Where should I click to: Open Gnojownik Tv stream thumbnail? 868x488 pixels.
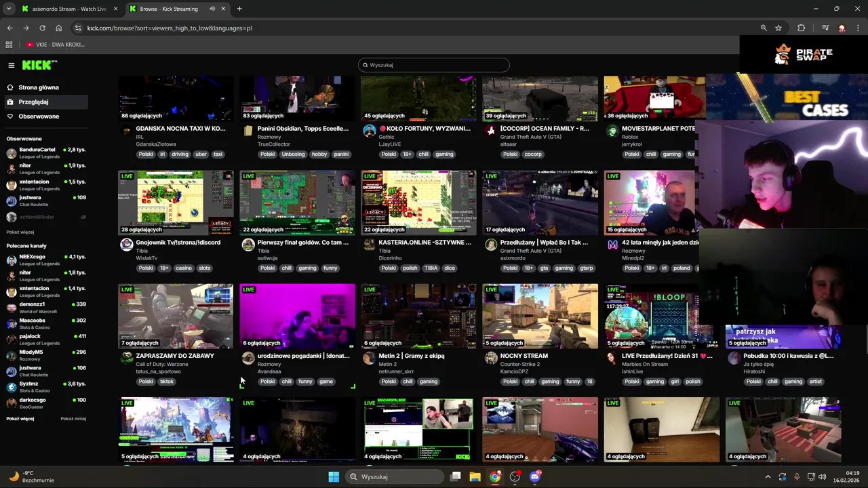point(176,203)
